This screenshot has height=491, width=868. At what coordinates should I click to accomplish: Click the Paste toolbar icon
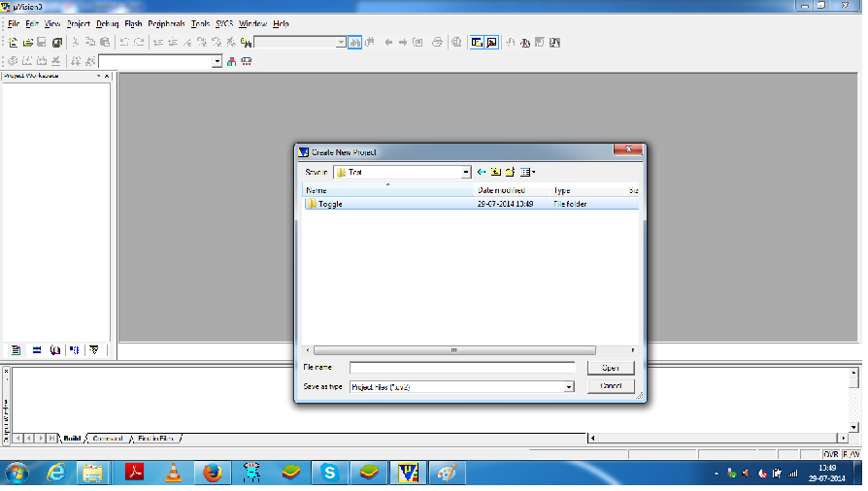coord(105,42)
